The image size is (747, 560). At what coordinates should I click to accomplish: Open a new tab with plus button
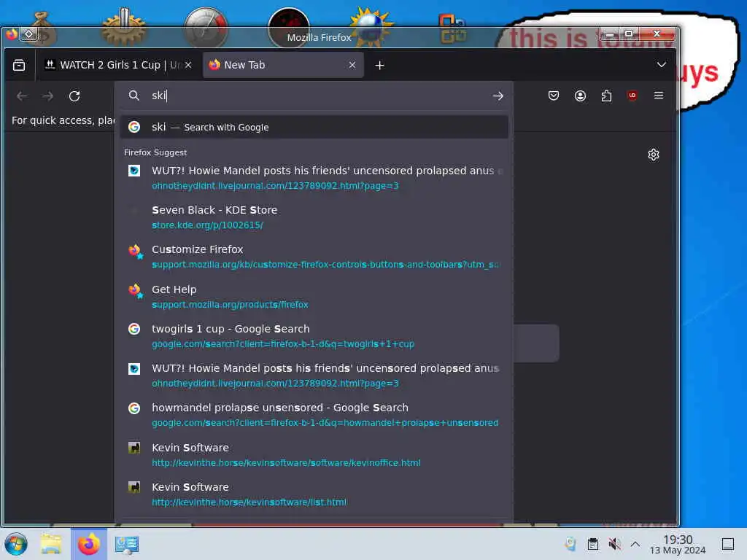pos(379,65)
